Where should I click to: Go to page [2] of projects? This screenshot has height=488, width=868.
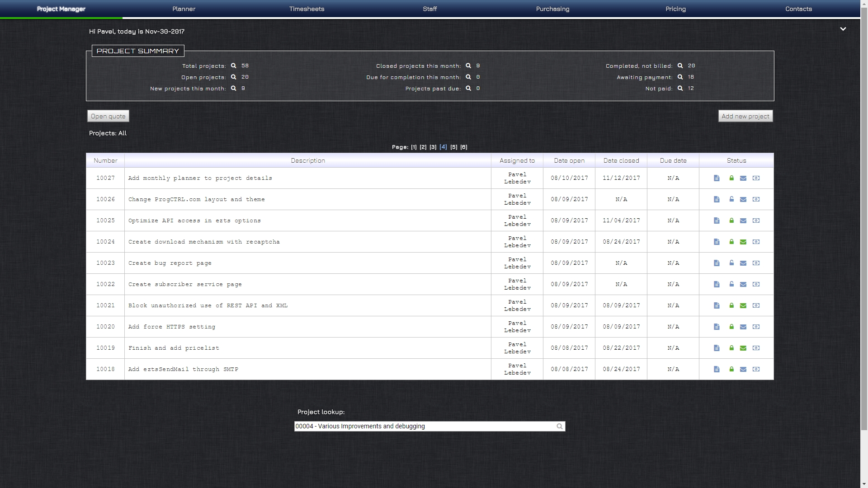(423, 147)
